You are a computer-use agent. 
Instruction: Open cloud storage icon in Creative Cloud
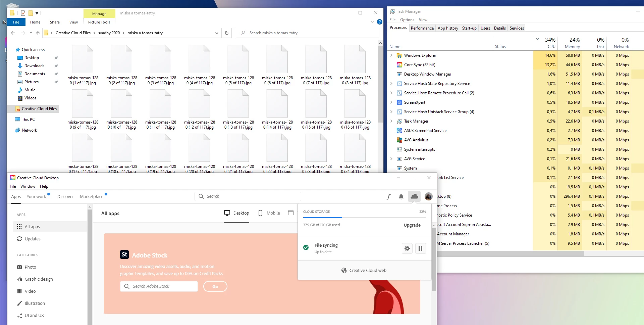(414, 196)
